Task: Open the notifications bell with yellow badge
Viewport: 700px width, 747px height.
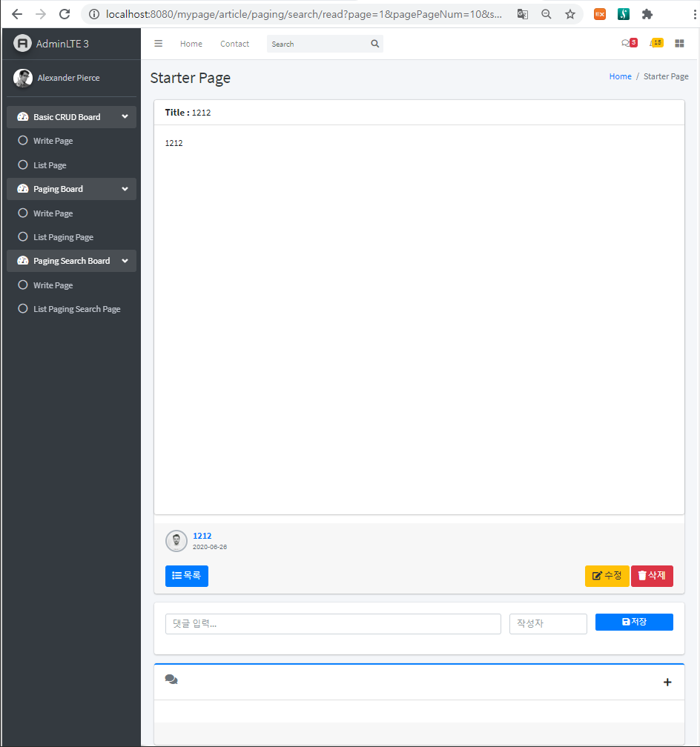Action: [656, 43]
